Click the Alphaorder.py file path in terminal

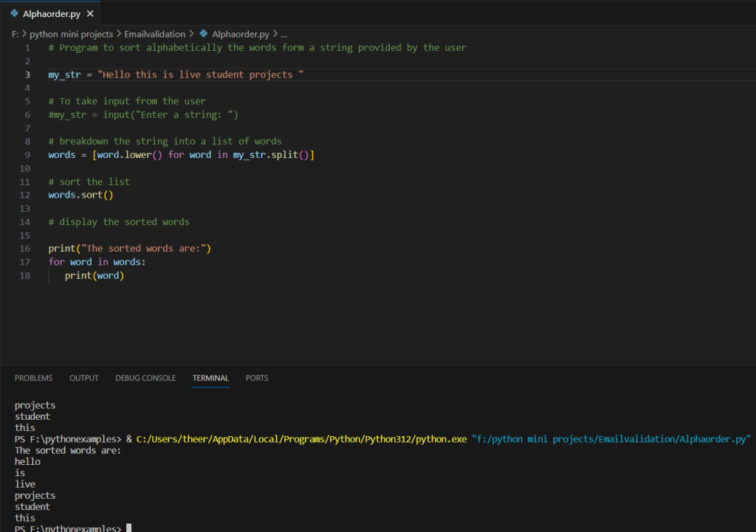611,439
